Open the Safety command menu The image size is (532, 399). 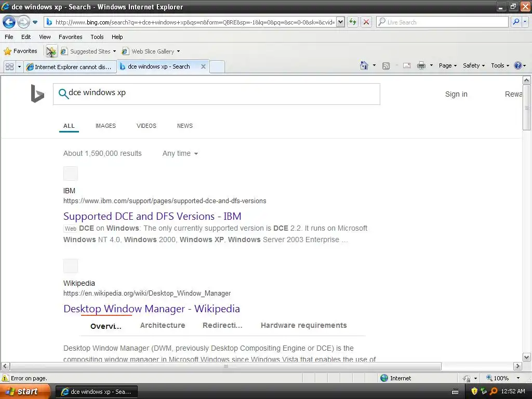tap(474, 65)
